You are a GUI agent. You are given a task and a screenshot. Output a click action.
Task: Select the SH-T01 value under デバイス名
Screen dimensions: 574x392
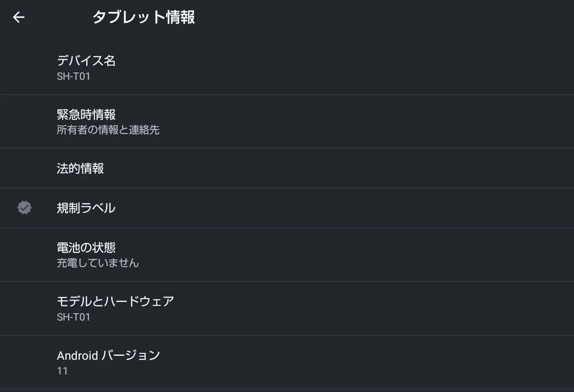[x=73, y=76]
